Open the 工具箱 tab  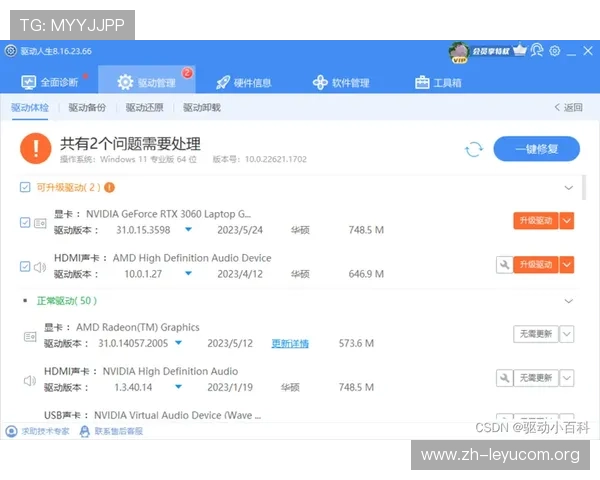point(439,82)
